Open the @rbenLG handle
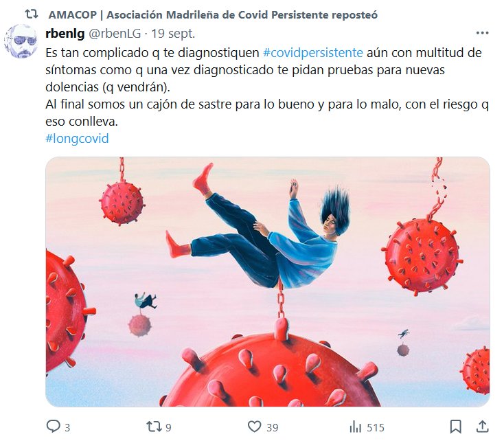Image resolution: width=504 pixels, height=441 pixels. click(x=115, y=34)
